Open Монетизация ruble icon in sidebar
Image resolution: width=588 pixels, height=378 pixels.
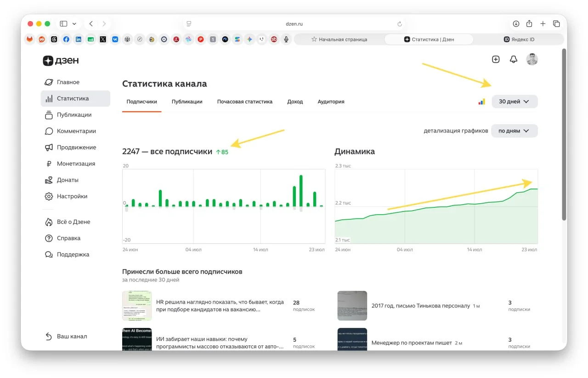coord(49,164)
